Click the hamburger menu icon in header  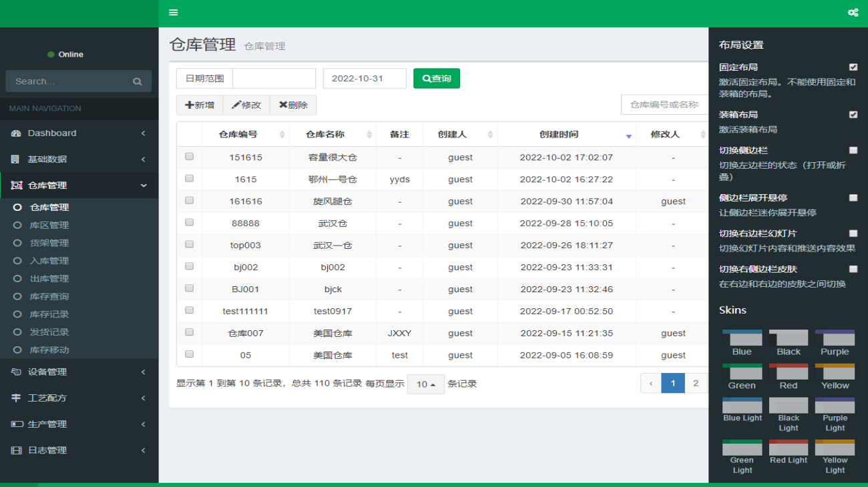pos(174,13)
